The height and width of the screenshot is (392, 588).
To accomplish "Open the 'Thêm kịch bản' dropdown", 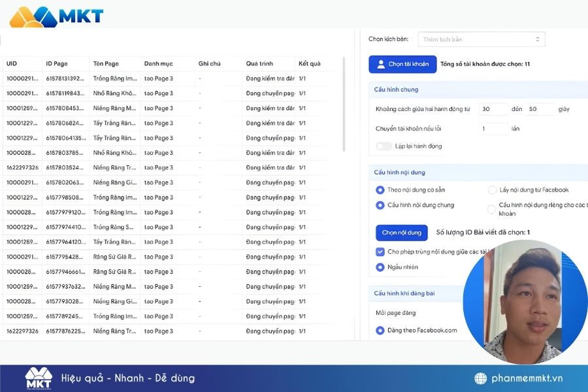I will click(x=482, y=39).
